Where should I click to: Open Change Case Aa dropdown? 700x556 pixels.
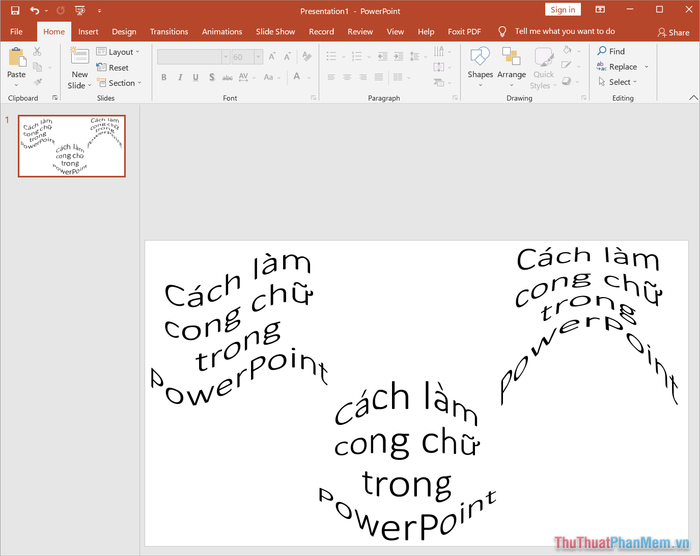coord(271,77)
